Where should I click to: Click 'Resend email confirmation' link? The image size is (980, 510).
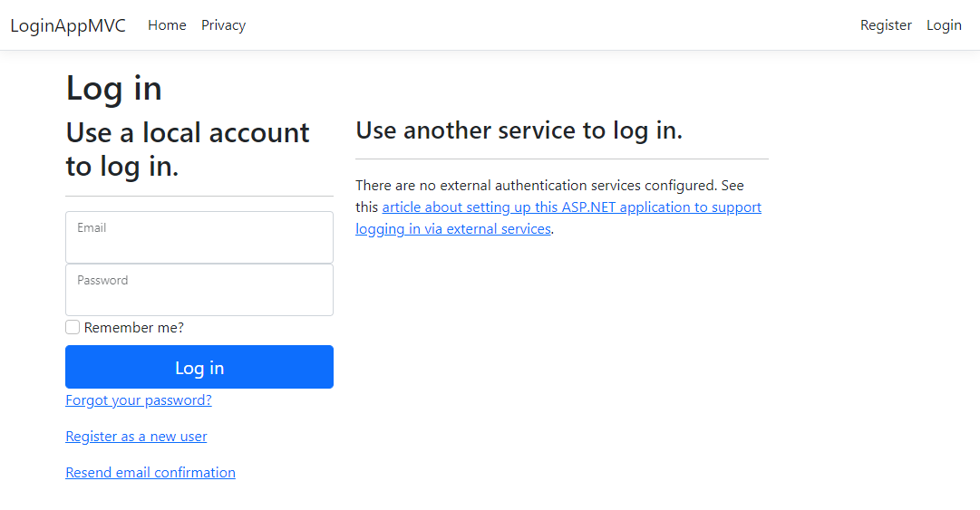coord(150,473)
